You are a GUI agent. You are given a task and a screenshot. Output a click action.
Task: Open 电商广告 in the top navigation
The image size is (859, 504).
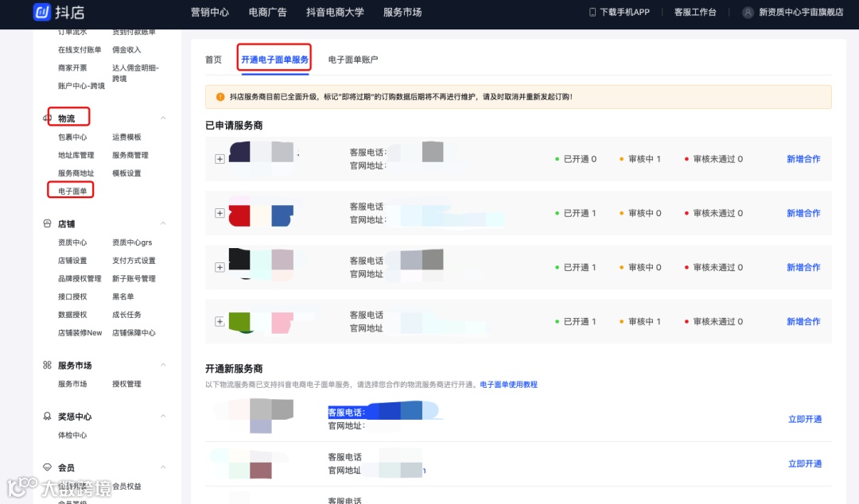(x=267, y=12)
